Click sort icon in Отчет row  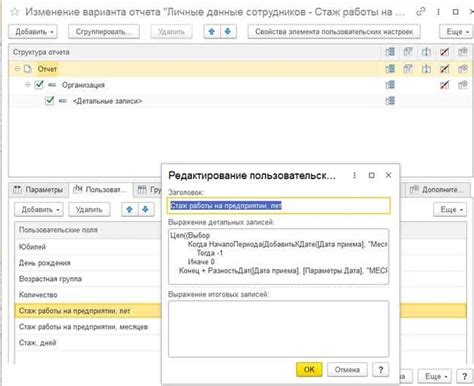(426, 69)
